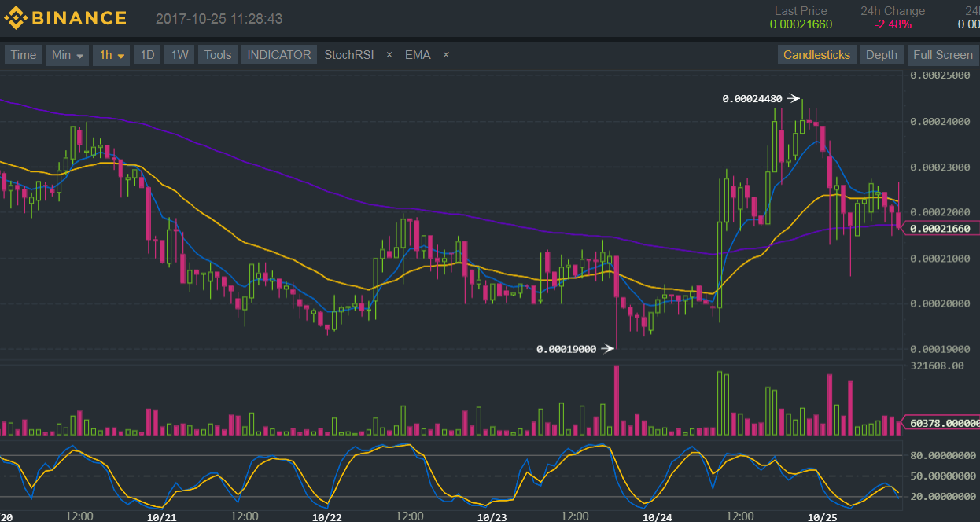Viewport: 980px width, 522px height.
Task: Open the 1h interval dropdown
Action: (x=111, y=55)
